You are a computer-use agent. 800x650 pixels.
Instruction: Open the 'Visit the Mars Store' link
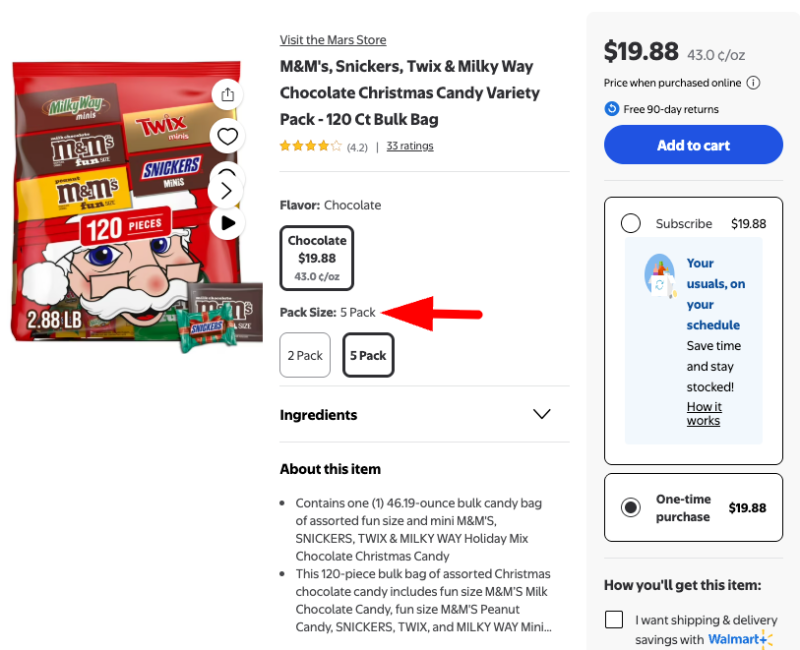click(x=333, y=40)
